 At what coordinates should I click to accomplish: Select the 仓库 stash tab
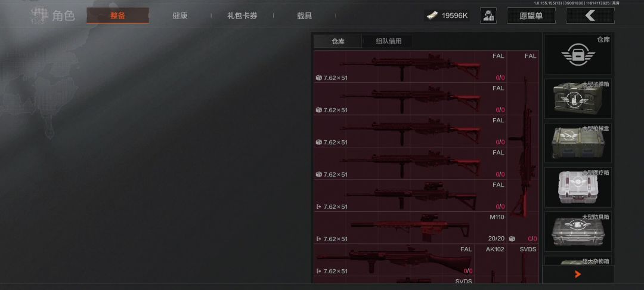(x=338, y=41)
